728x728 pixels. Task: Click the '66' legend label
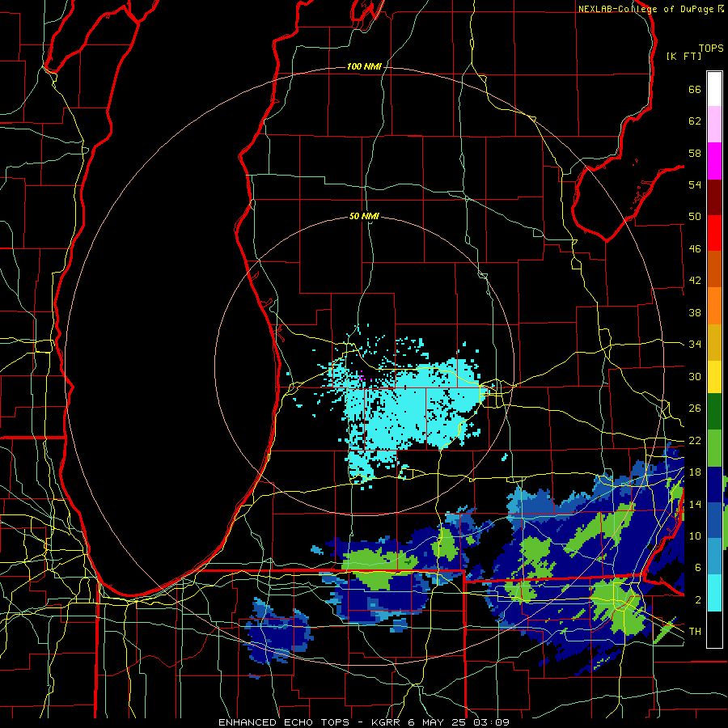click(x=695, y=90)
